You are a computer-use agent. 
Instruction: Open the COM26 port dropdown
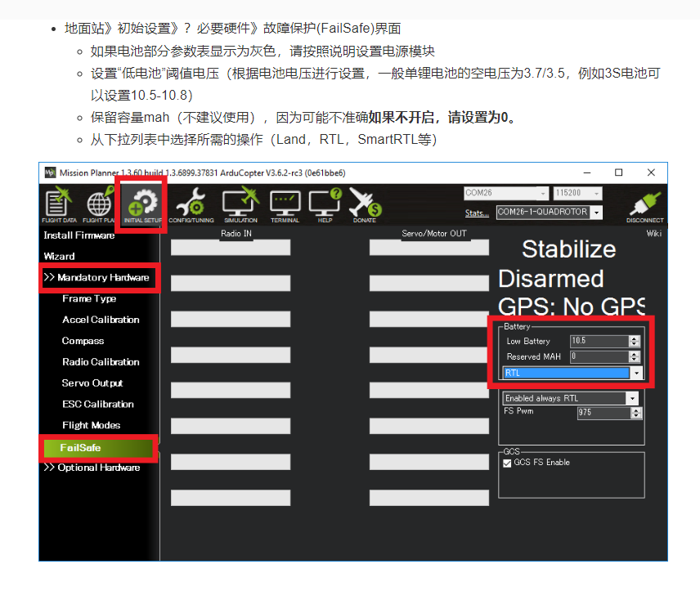pyautogui.click(x=506, y=193)
